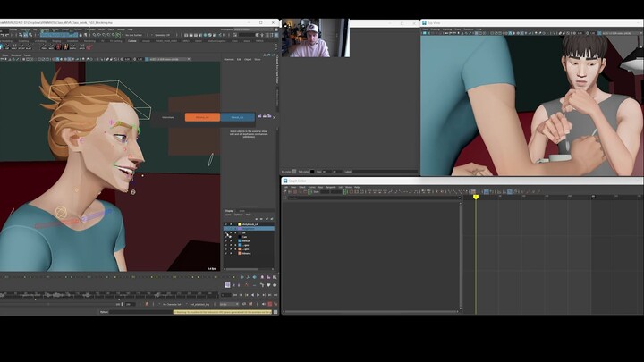This screenshot has width=644, height=362.
Task: Create layer from selected objects icon
Action: tap(272, 219)
